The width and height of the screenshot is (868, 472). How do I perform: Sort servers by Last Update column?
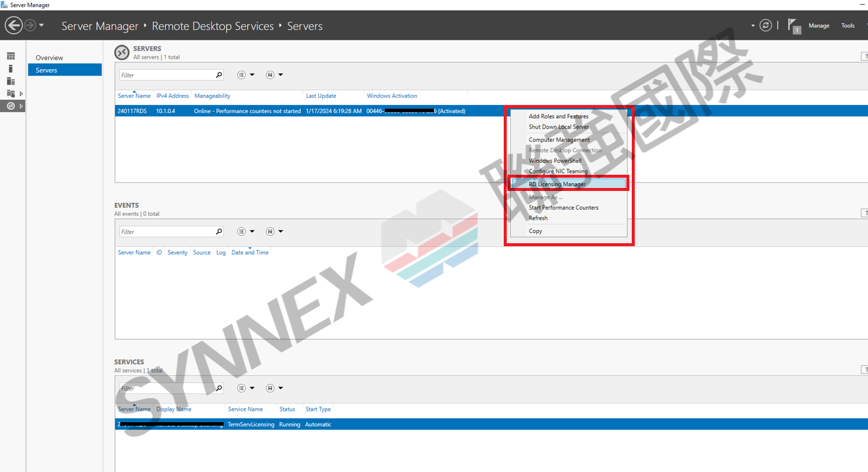[321, 96]
